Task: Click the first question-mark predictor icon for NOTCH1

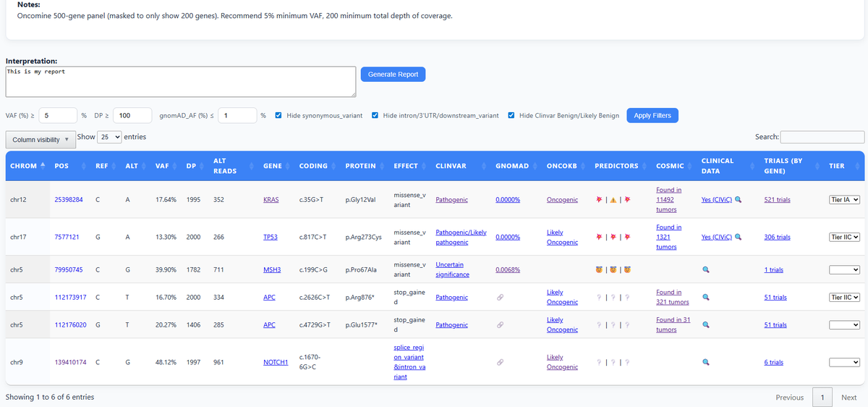Action: [x=599, y=363]
